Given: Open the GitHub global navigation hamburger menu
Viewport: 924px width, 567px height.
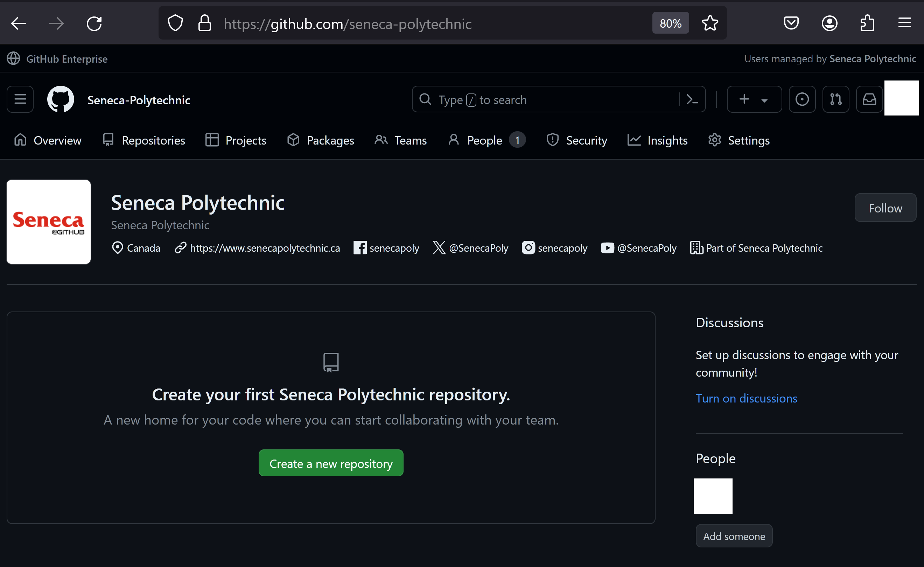Looking at the screenshot, I should (20, 99).
